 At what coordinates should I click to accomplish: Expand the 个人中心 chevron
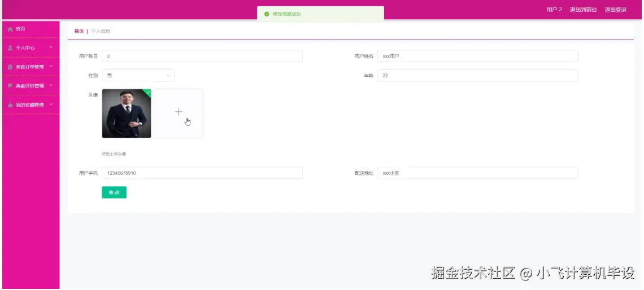click(x=51, y=47)
